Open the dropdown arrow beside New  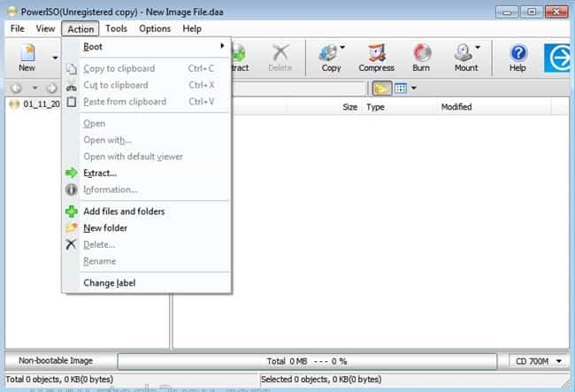(x=55, y=58)
